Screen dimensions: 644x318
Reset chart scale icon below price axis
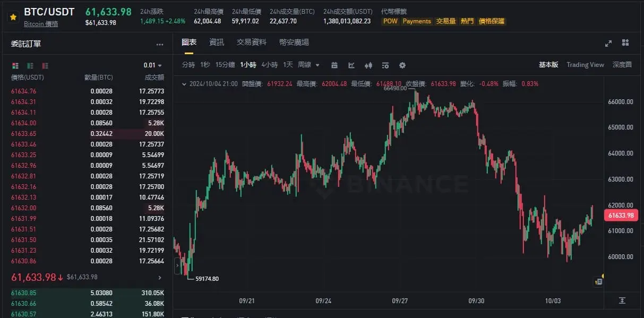point(622,300)
